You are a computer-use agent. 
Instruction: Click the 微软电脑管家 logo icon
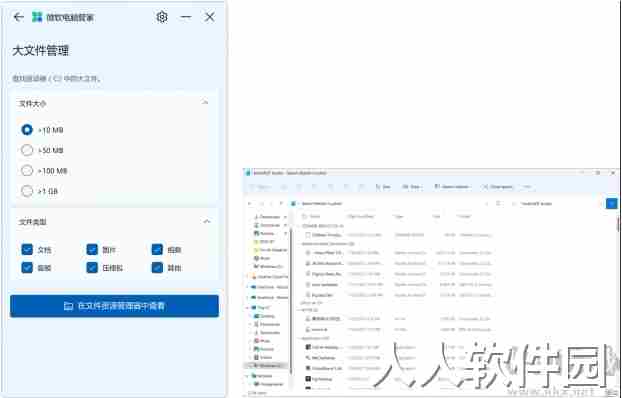[37, 17]
